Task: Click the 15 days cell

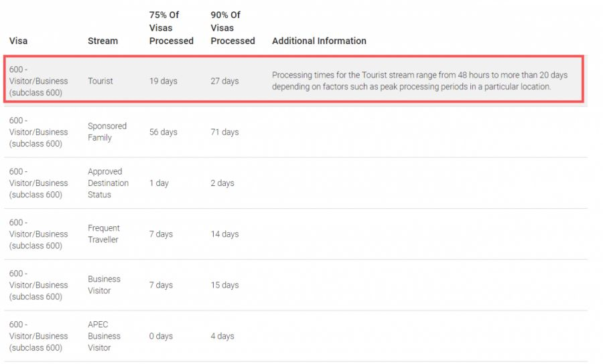Action: coord(224,285)
